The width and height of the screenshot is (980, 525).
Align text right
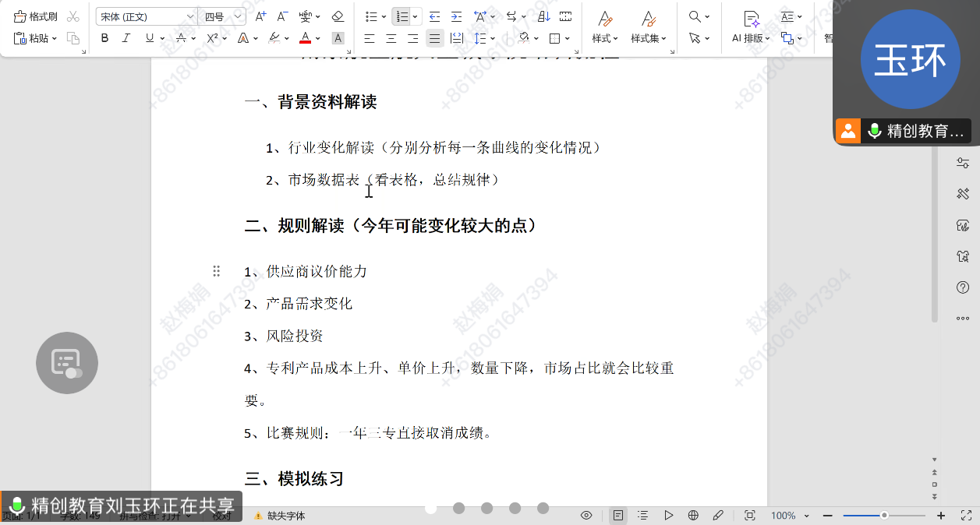(x=413, y=38)
